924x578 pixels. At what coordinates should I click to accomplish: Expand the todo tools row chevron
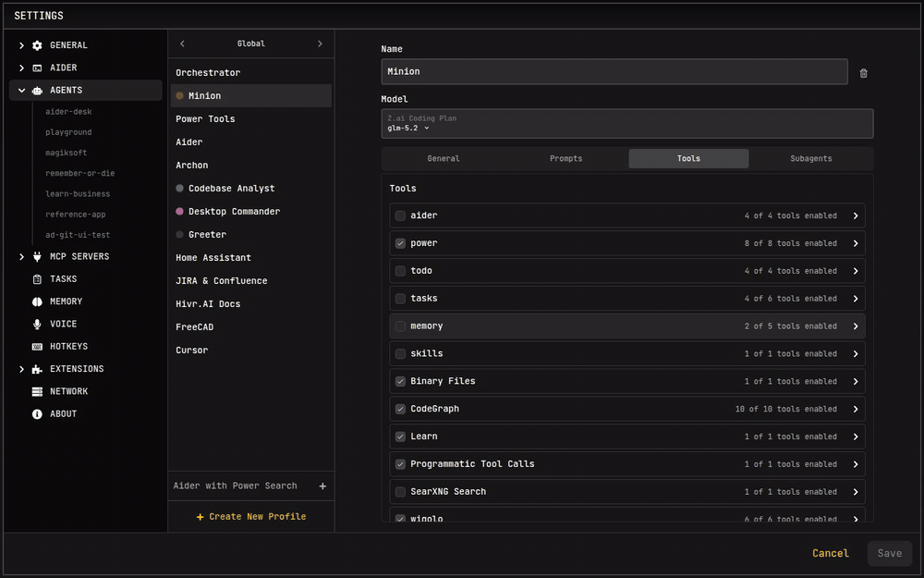point(855,271)
